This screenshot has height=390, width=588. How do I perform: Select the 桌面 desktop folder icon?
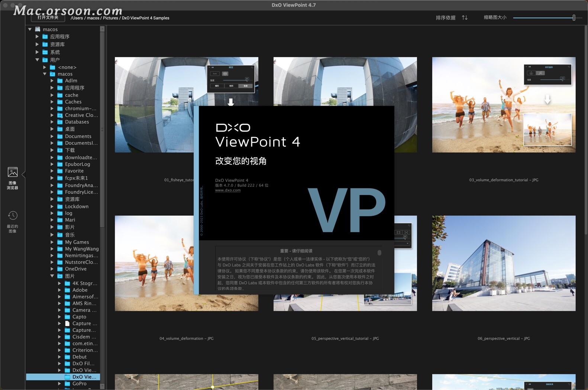tap(60, 129)
